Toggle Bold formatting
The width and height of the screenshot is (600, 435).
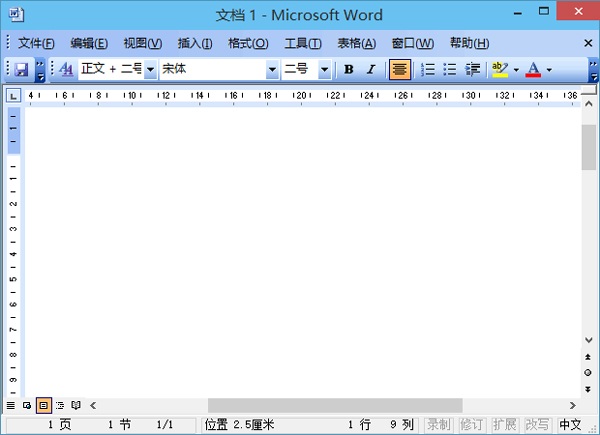[x=349, y=69]
